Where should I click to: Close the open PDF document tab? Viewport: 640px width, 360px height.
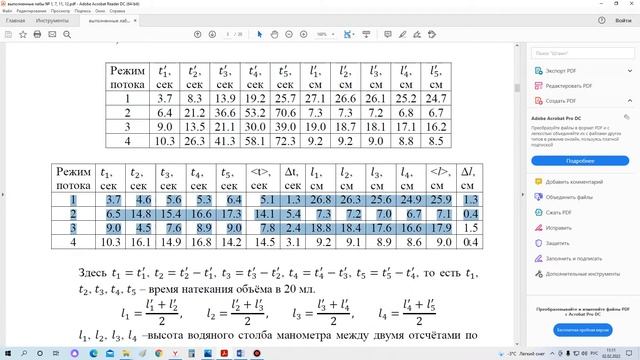135,20
